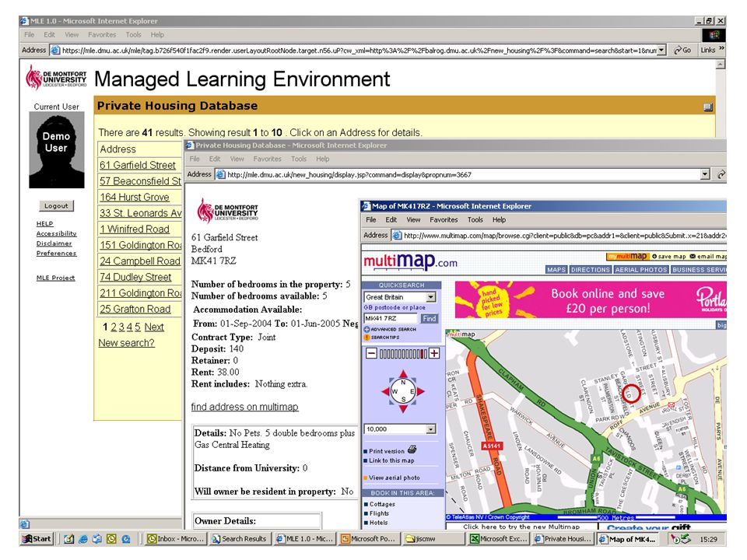Screen dimensions: 747x560
Task: Click the zoom out minus icon on multimap
Action: point(372,353)
